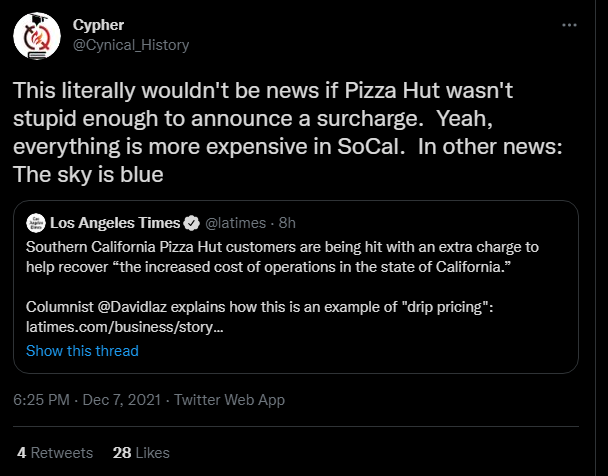608x476 pixels.
Task: Click the verified badge next to Los Angeles Times
Action: (192, 223)
